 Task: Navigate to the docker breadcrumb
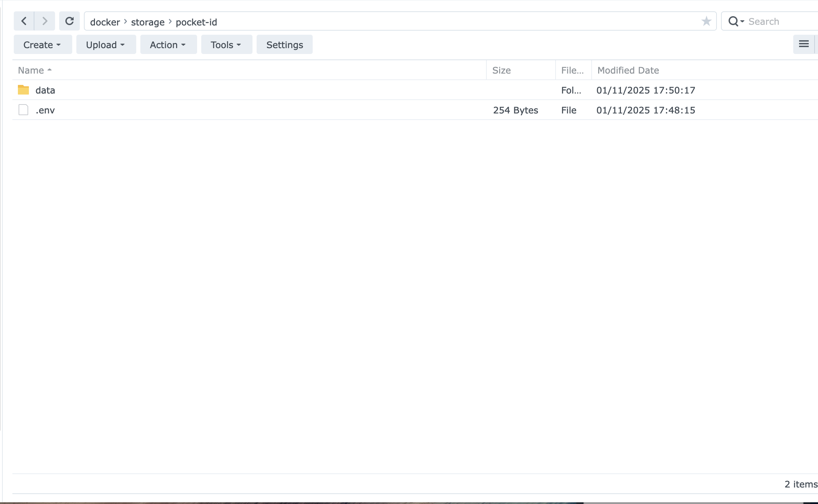[x=105, y=22]
